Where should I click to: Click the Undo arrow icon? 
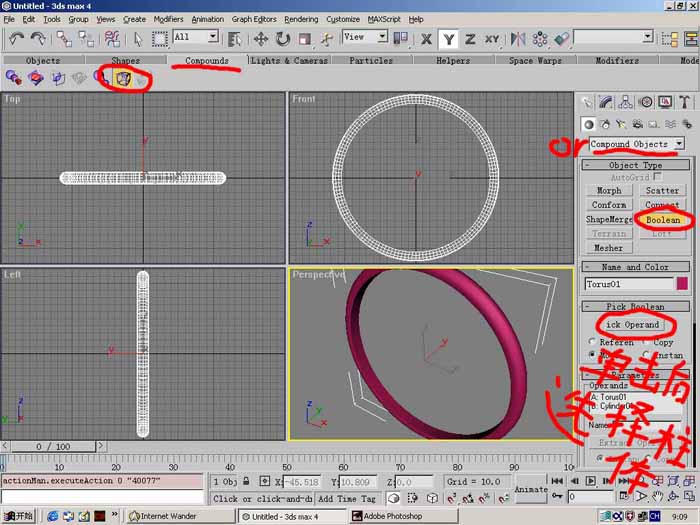16,39
